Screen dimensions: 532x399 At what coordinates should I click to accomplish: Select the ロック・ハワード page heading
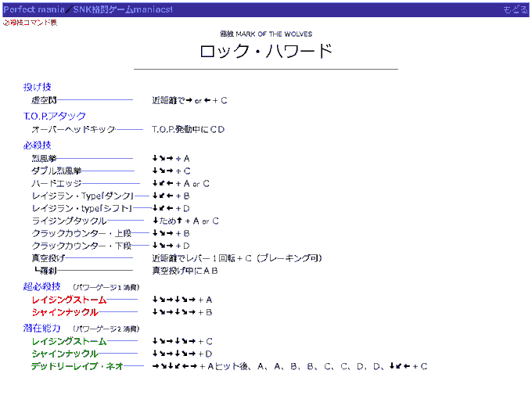pos(266,52)
